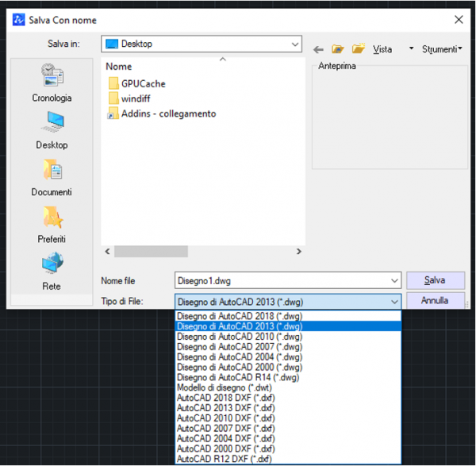Viewport: 476px width, 466px height.
Task: Select the windiff folder
Action: point(129,98)
